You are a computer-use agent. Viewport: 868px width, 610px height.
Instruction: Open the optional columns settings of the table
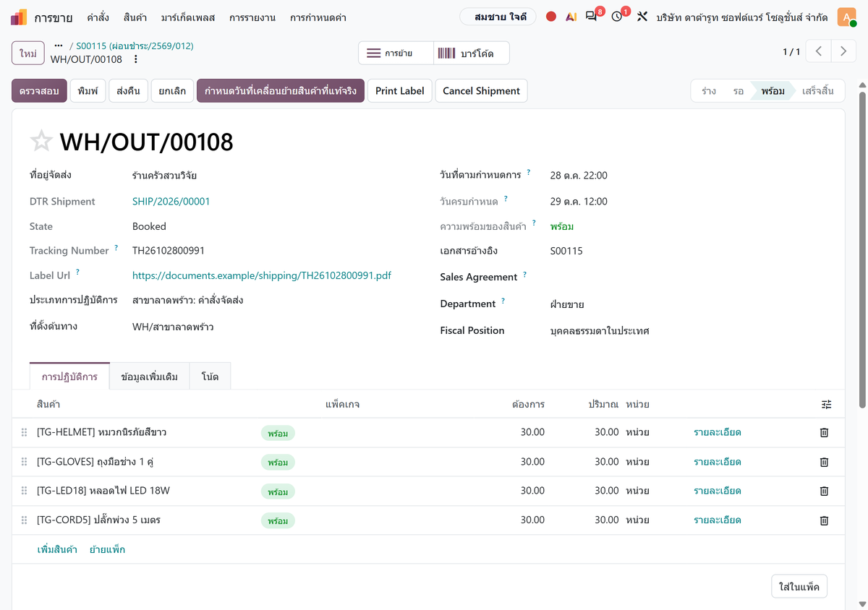coord(827,405)
